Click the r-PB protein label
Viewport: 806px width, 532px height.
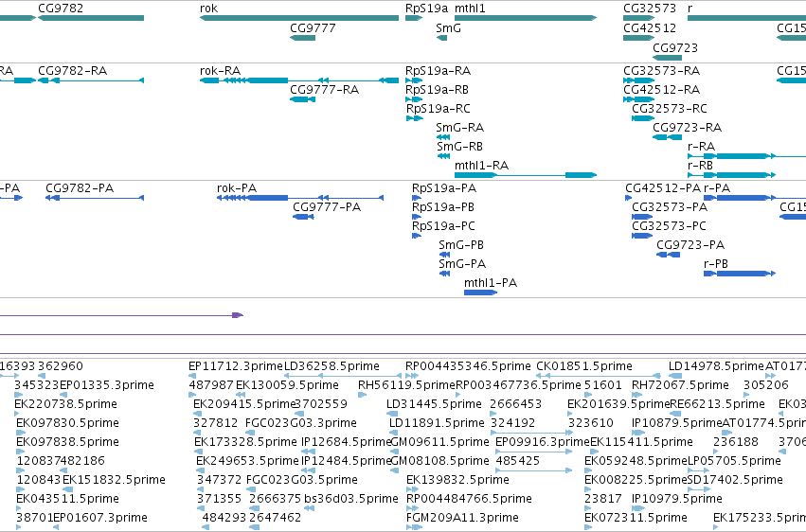pyautogui.click(x=715, y=264)
